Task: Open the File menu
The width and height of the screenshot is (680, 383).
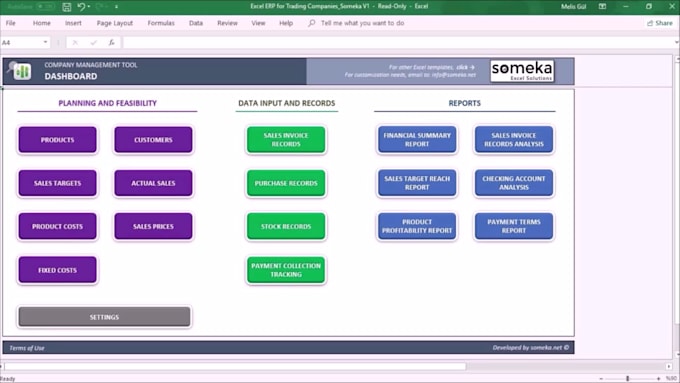Action: 11,23
